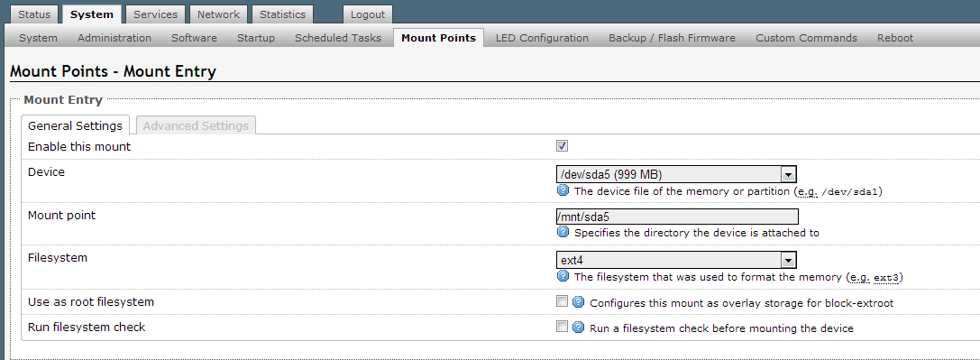
Task: Go to the LED Configuration submenu
Action: (x=542, y=38)
